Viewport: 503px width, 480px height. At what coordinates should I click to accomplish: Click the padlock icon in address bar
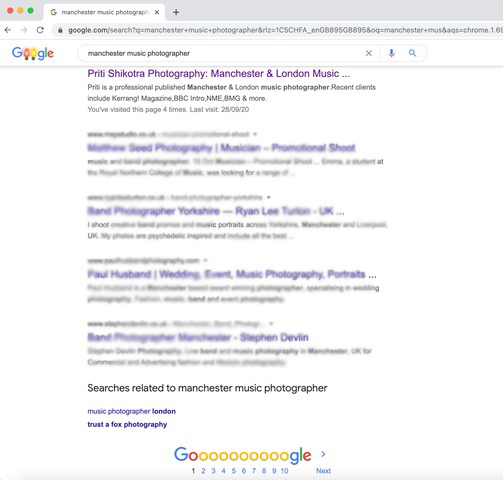pos(60,30)
